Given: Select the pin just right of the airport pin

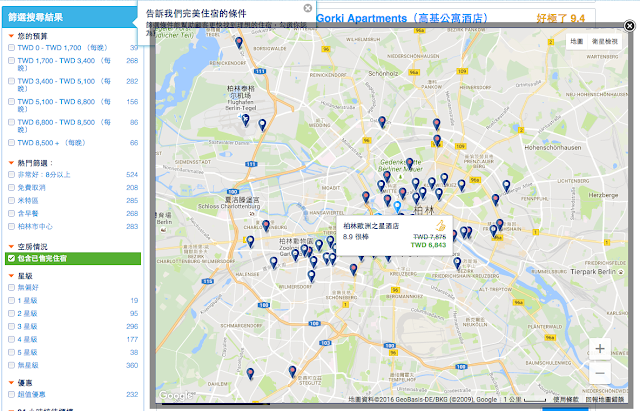Looking at the screenshot, I should click(x=262, y=124).
